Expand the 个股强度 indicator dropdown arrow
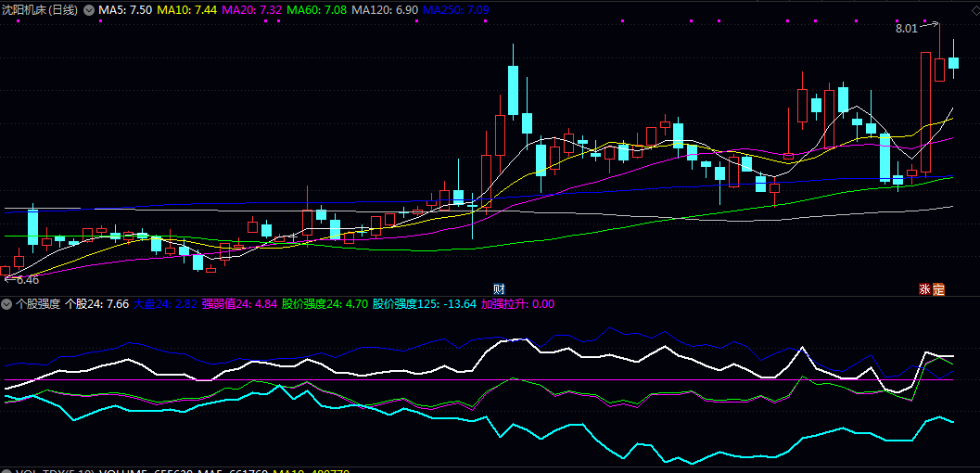 pos(7,303)
